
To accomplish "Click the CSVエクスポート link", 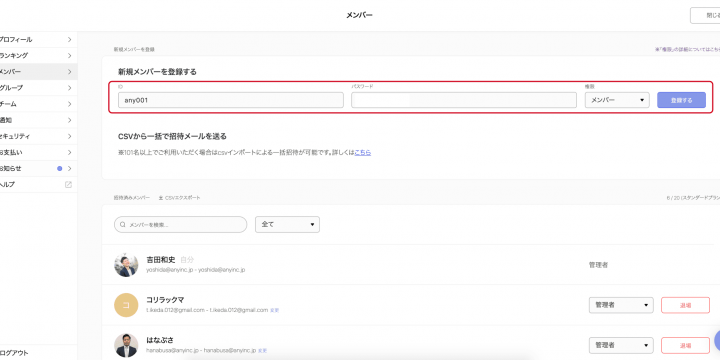I will (x=182, y=197).
